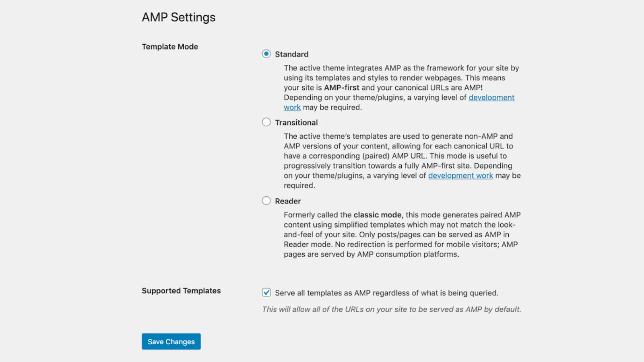Click the Supported Templates section heading

click(181, 290)
